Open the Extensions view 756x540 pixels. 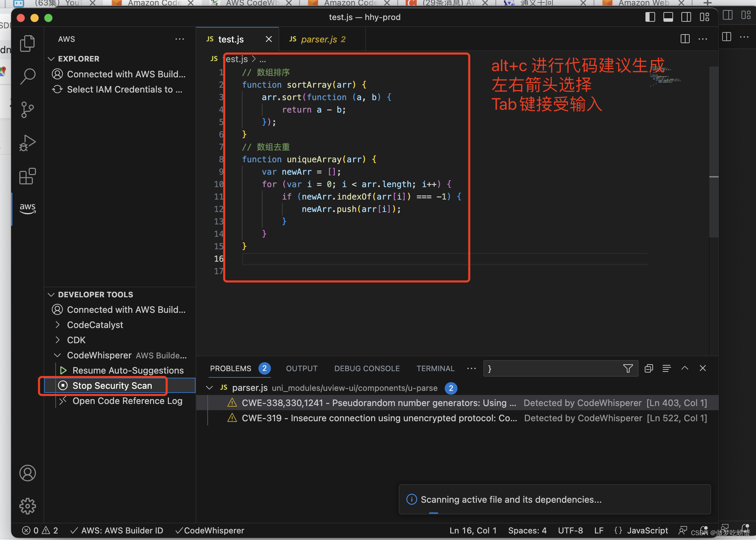(x=27, y=176)
